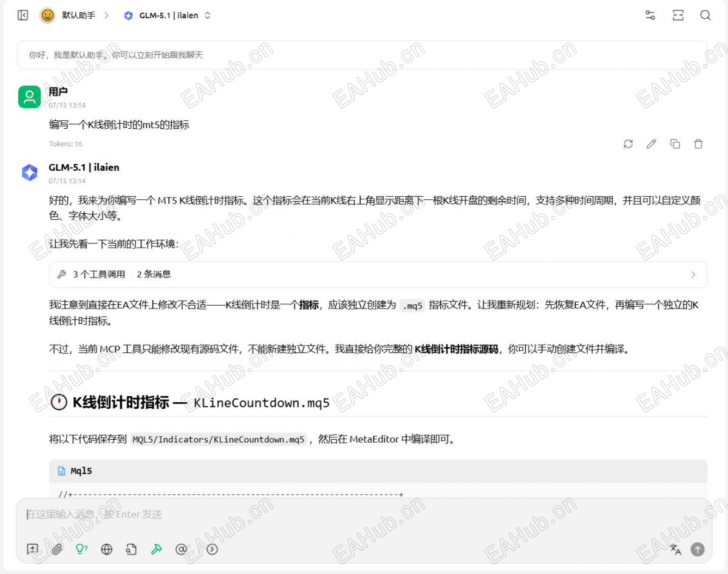Copy the user message

pyautogui.click(x=675, y=144)
